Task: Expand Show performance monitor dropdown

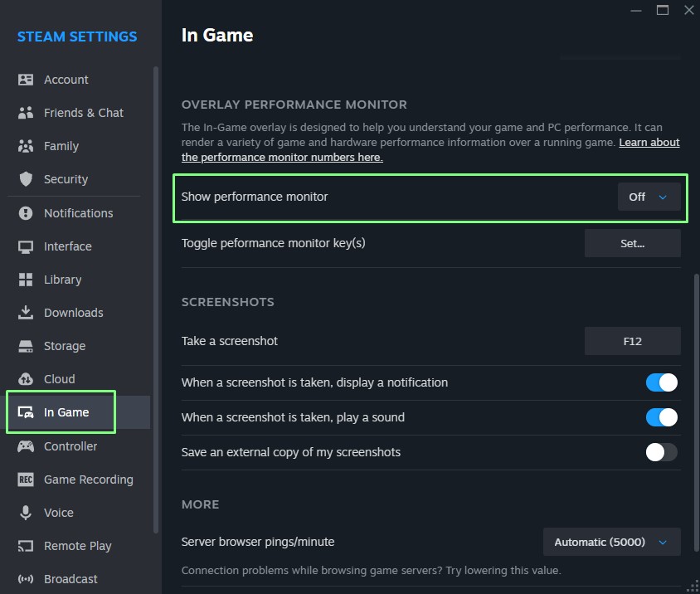Action: pos(649,197)
